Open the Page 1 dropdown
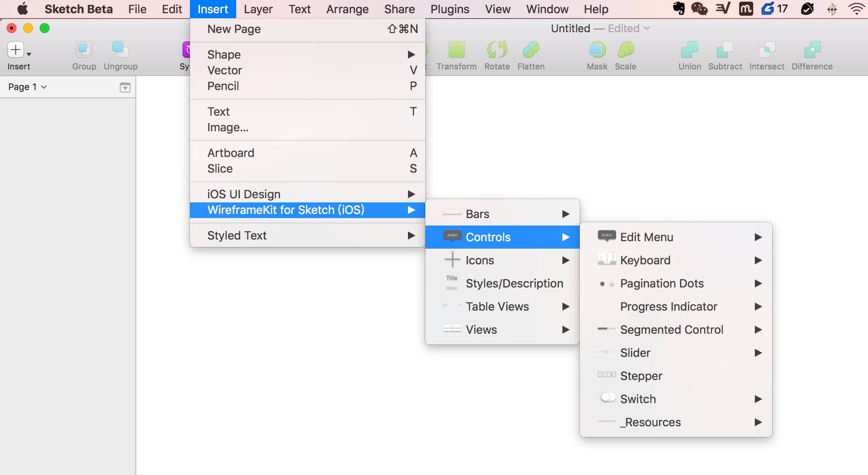This screenshot has width=868, height=475. tap(27, 87)
